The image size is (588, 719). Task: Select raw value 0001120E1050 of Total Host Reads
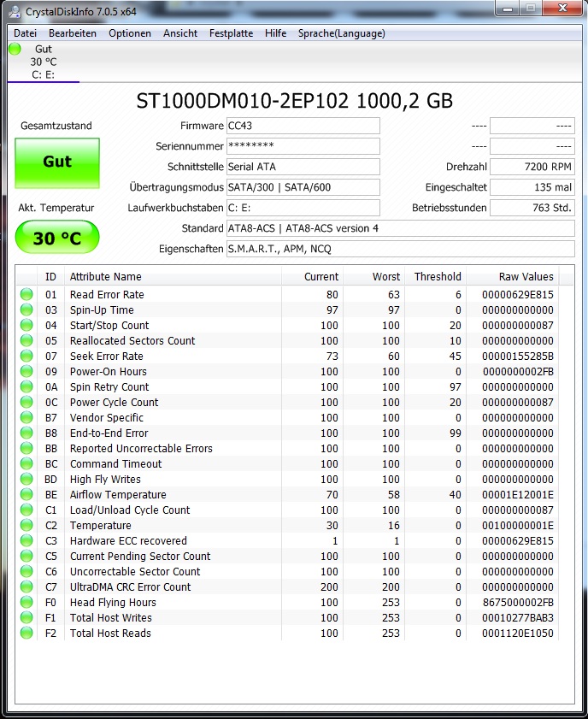coord(518,633)
